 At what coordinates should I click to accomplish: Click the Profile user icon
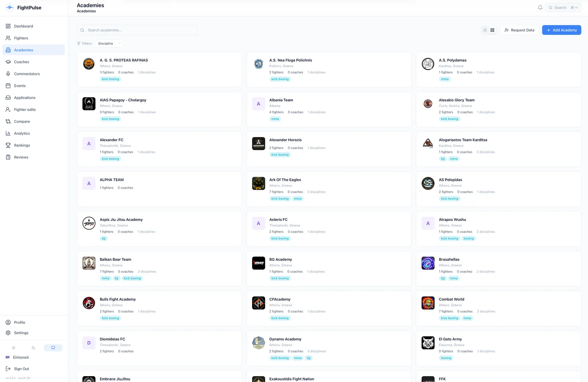[8, 322]
